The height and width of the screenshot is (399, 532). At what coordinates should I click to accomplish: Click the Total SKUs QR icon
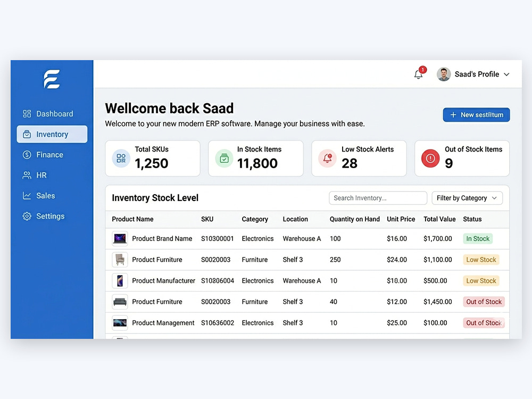pos(121,159)
